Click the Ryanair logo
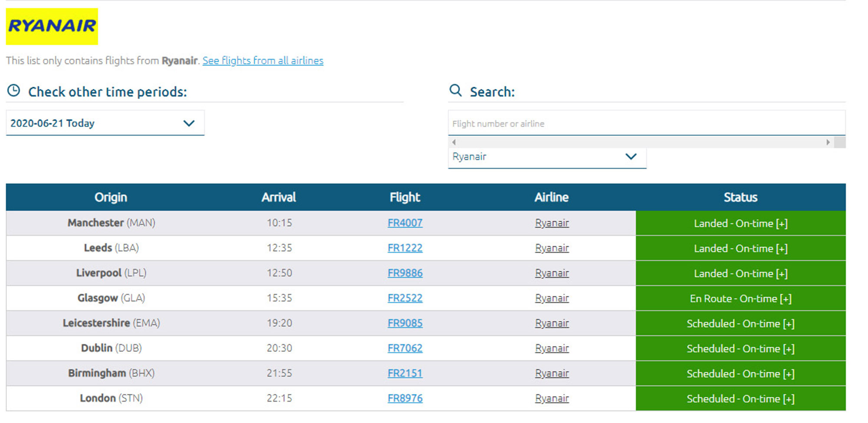This screenshot has height=423, width=868. coord(52,26)
